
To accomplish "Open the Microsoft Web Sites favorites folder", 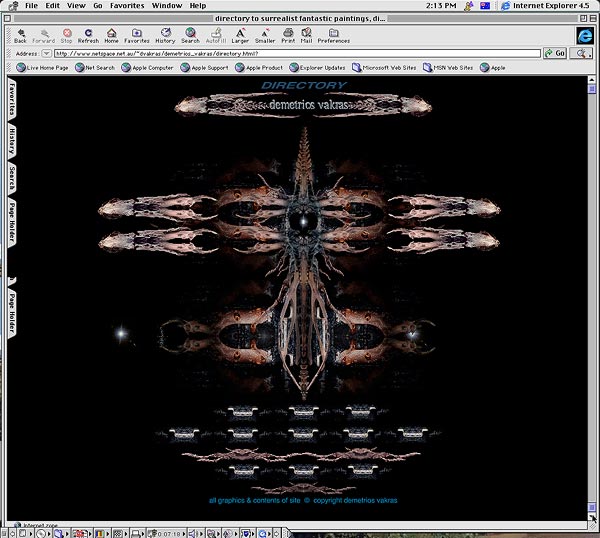I will pos(384,68).
